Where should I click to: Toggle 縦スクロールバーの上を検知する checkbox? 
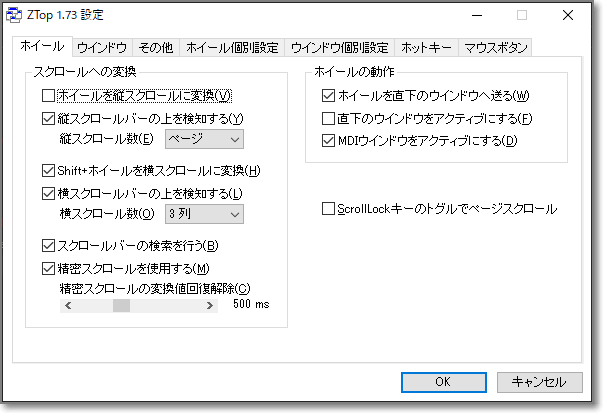(x=48, y=118)
